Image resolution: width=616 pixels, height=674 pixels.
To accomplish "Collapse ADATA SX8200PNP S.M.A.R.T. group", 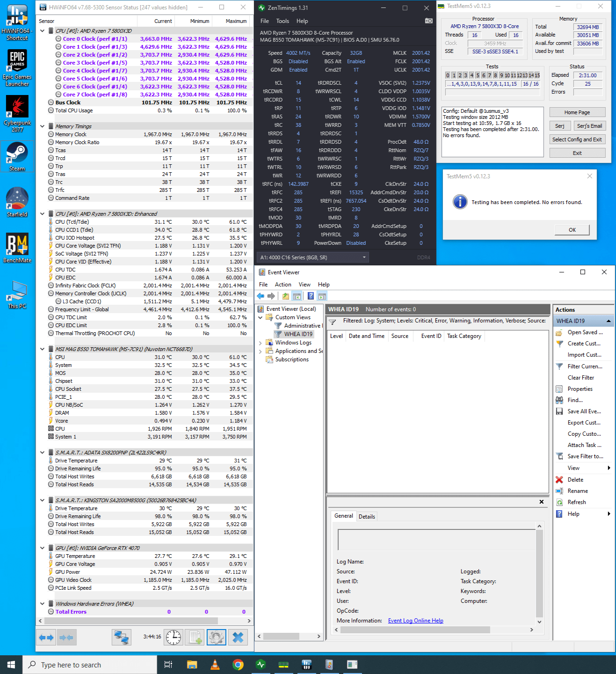I will point(43,453).
